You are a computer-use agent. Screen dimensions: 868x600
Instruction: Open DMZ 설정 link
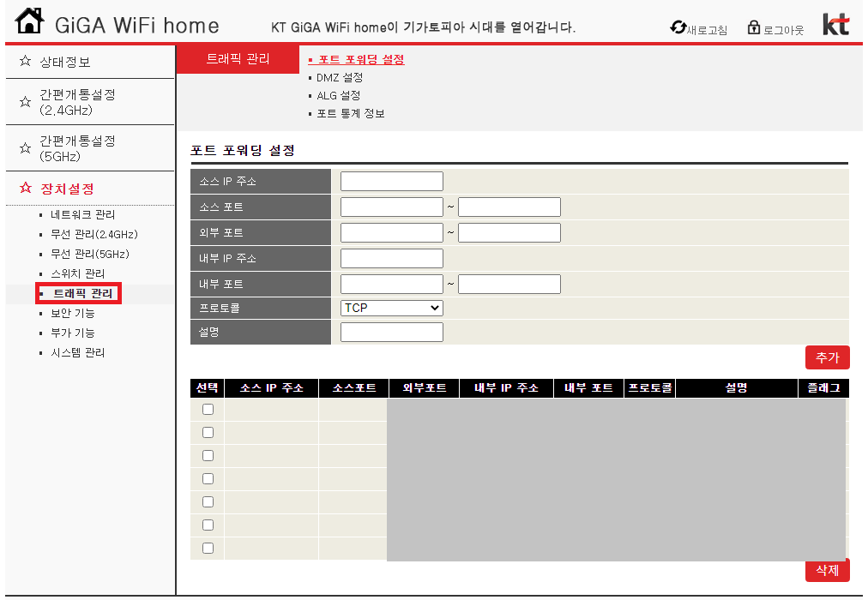[x=340, y=78]
